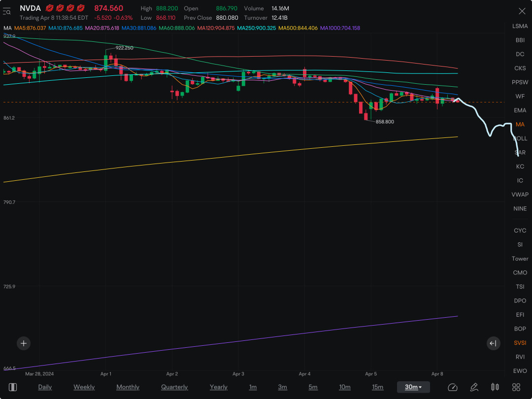This screenshot has width=532, height=399.
Task: Enable the CKS indicator
Action: [x=520, y=68]
